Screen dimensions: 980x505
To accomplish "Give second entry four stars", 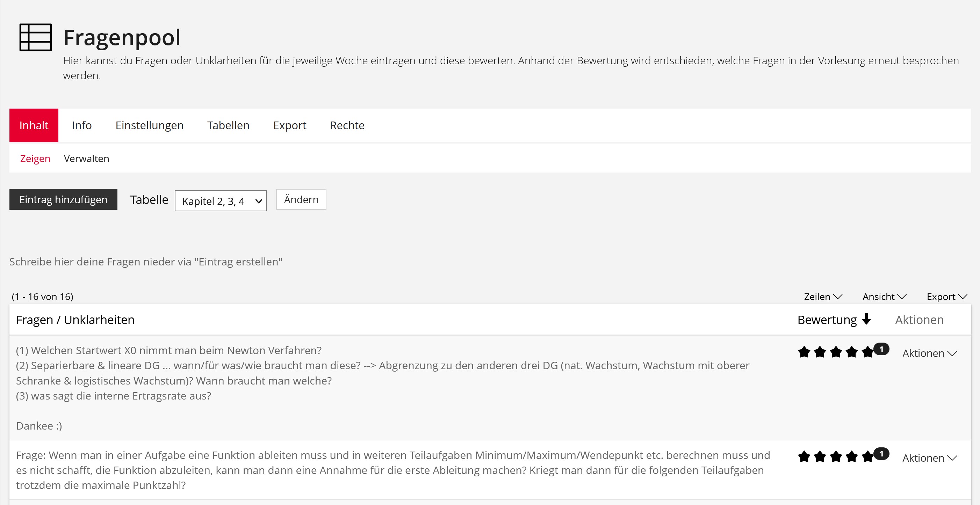I will click(851, 456).
